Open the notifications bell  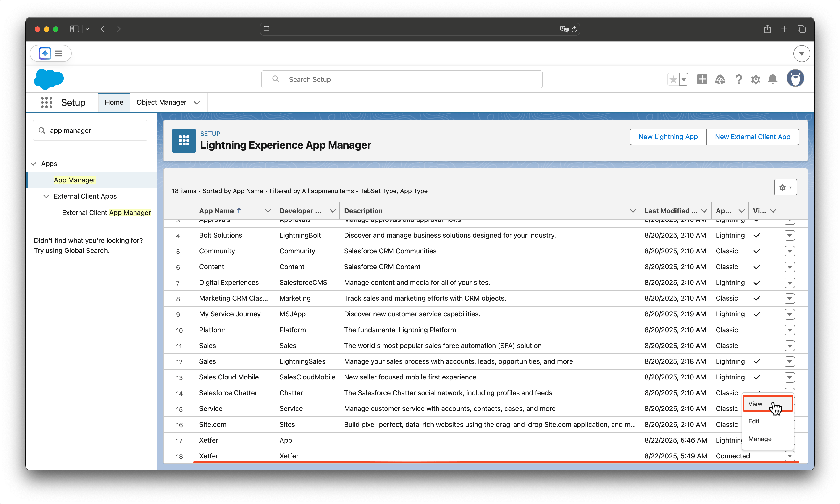773,79
